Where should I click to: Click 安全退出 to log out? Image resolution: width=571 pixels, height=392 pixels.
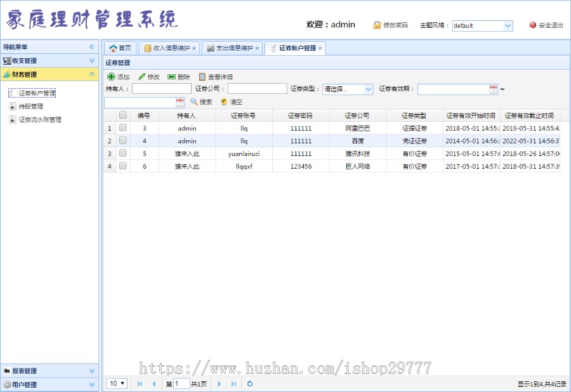coord(546,26)
